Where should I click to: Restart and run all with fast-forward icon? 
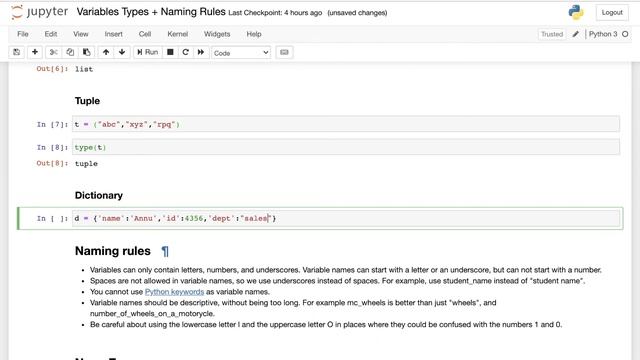[201, 52]
